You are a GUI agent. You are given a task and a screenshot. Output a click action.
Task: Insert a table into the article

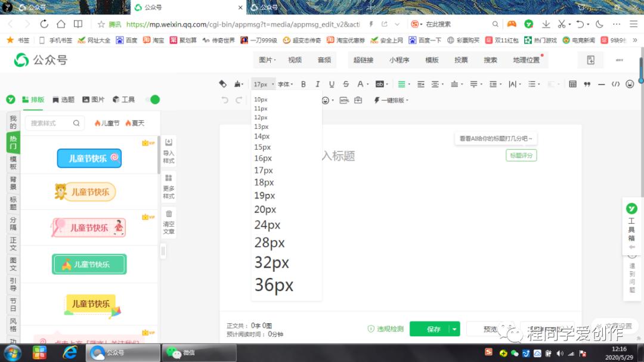click(x=573, y=84)
